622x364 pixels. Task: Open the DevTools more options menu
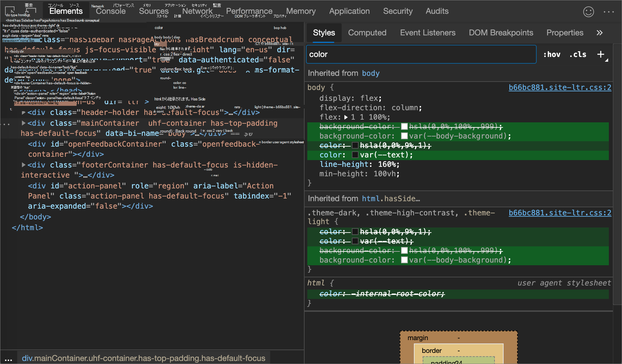(609, 12)
